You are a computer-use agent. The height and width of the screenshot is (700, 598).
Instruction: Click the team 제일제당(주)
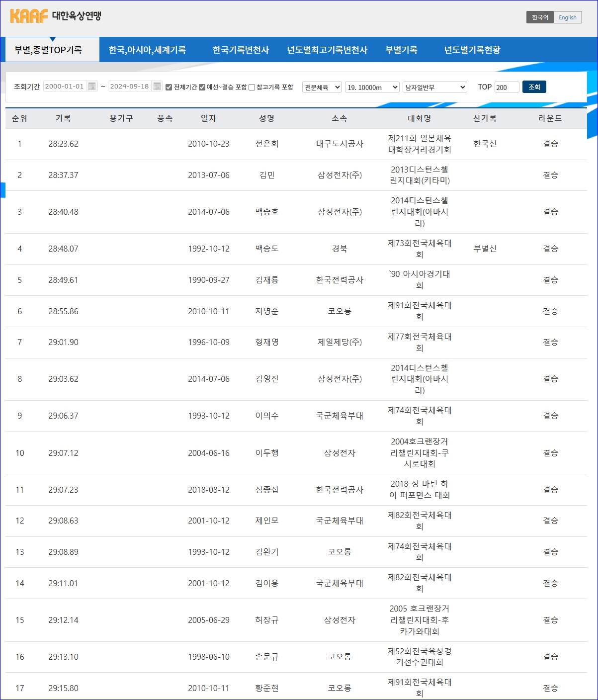coord(340,343)
